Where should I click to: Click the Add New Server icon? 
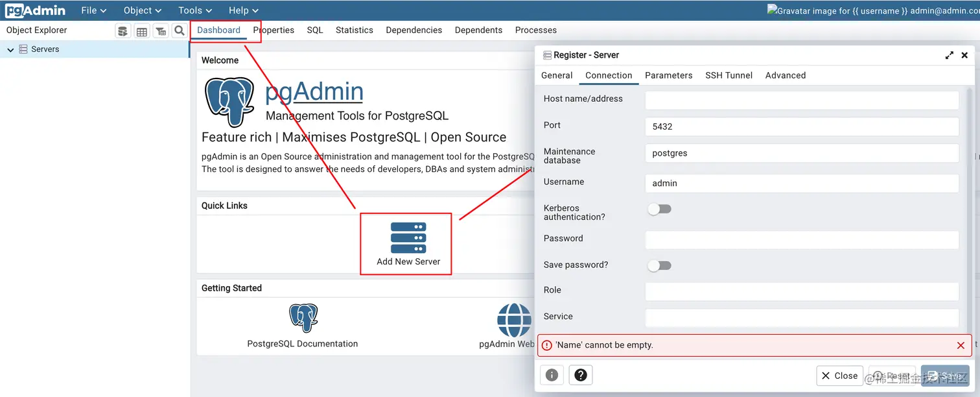[408, 238]
